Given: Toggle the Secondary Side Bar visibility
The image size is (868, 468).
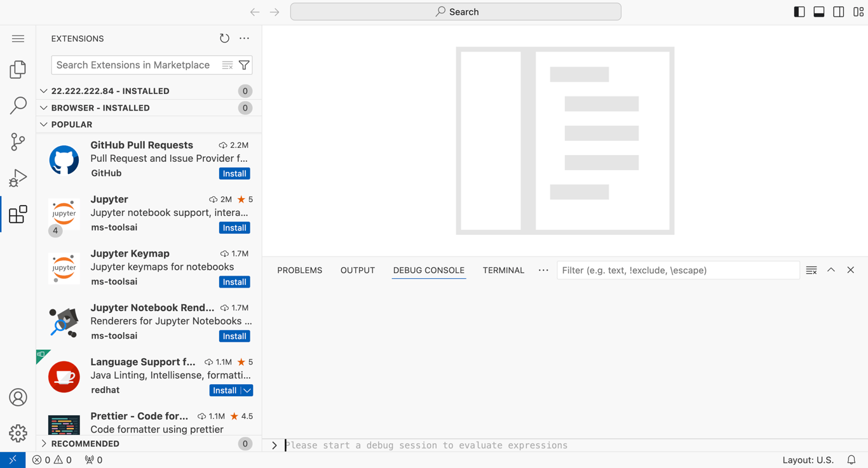Looking at the screenshot, I should coord(838,11).
